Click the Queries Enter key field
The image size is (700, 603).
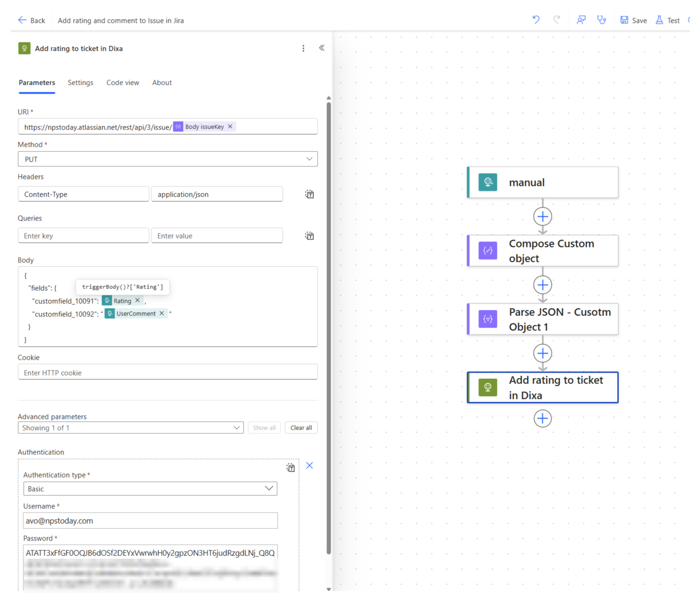coord(83,236)
